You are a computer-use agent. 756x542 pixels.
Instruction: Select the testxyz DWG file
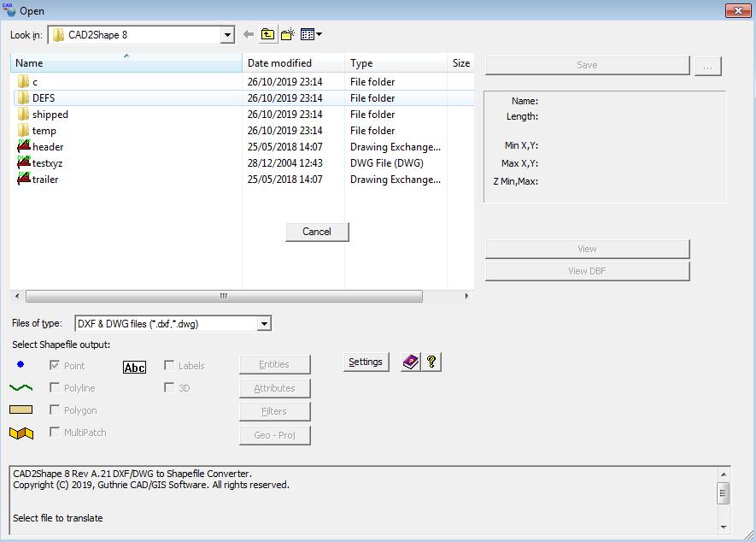pos(47,163)
